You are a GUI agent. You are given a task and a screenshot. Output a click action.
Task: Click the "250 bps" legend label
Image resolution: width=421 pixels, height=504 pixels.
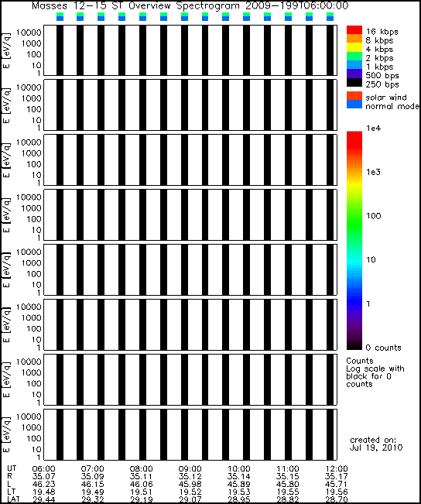point(382,84)
